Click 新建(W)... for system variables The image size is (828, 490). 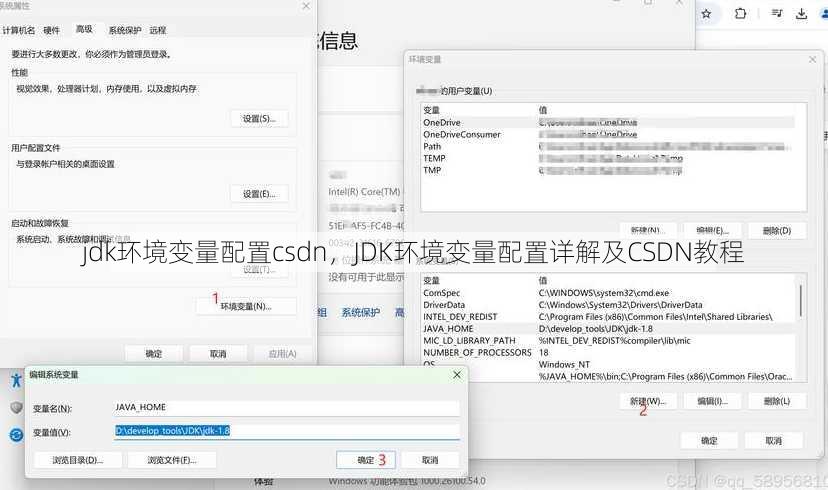pyautogui.click(x=648, y=401)
